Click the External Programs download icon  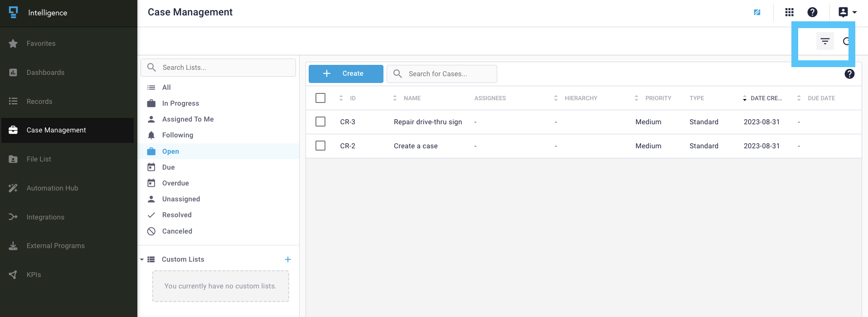coord(13,246)
